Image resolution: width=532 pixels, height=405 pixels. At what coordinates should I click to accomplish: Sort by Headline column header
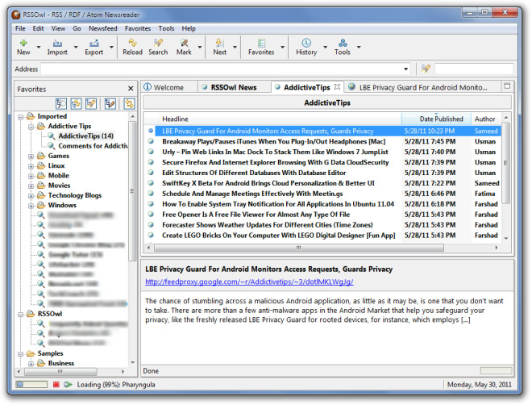(x=280, y=119)
